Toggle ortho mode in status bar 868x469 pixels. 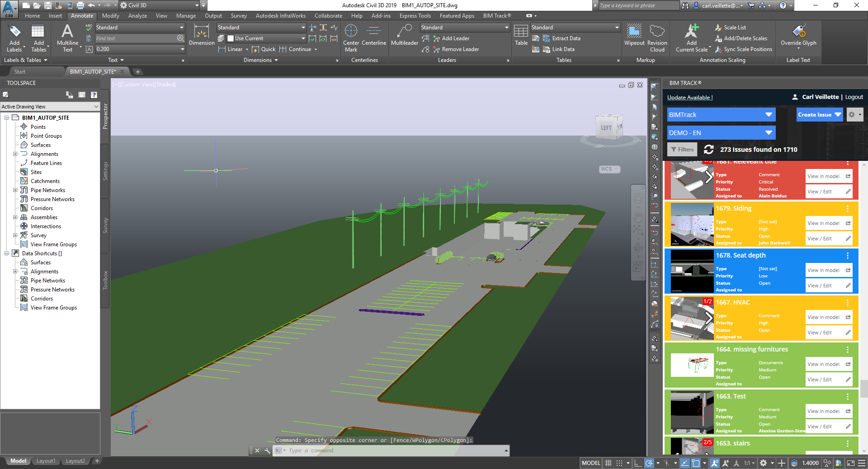click(x=638, y=463)
